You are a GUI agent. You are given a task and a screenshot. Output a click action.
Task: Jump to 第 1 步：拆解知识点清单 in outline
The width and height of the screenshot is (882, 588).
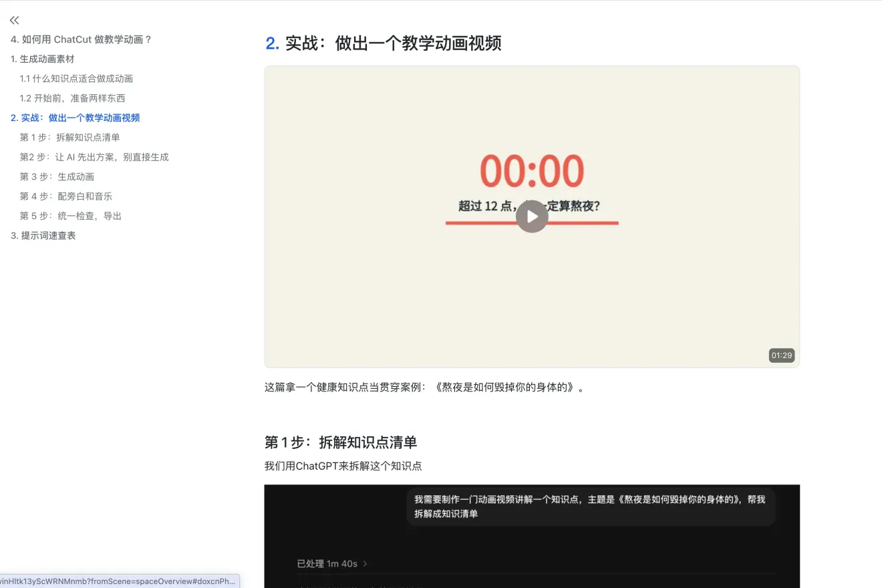click(x=70, y=138)
